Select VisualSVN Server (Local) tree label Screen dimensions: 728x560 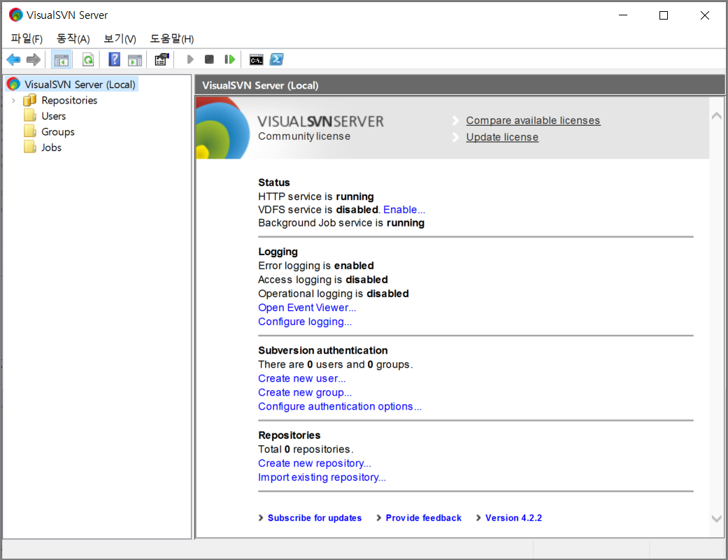click(x=80, y=85)
